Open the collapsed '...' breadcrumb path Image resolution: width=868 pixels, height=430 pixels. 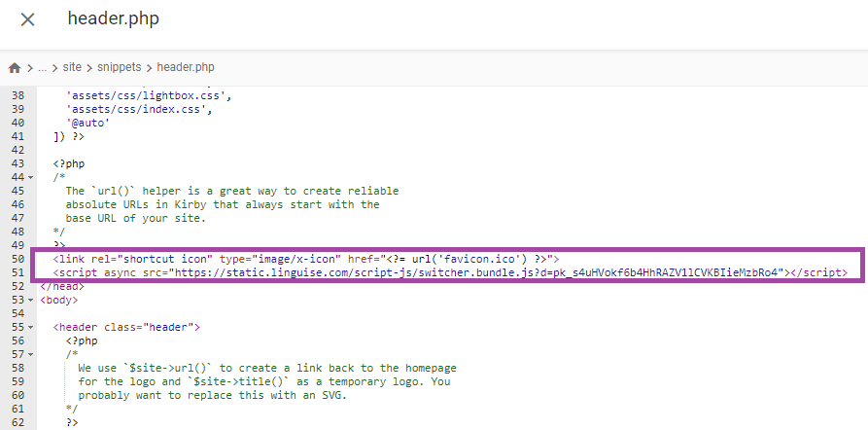click(43, 67)
